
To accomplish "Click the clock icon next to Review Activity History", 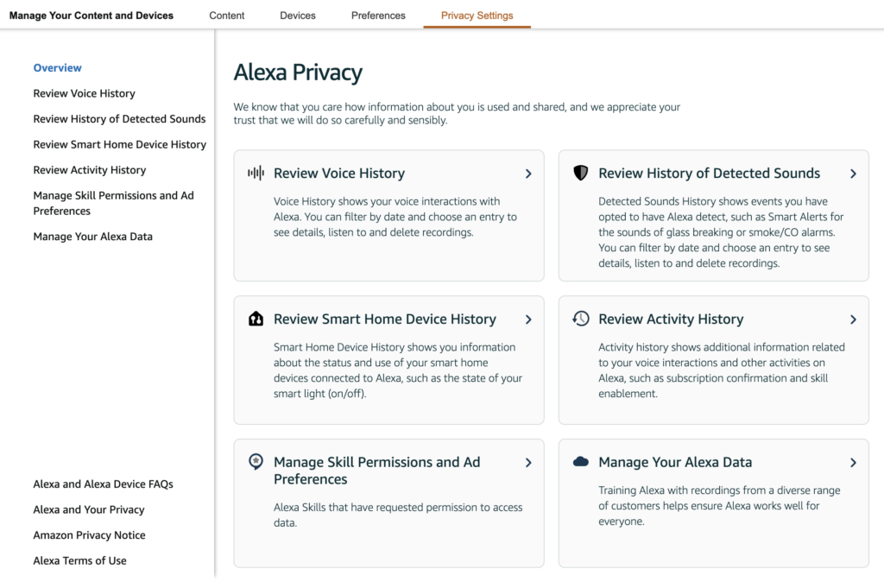I will click(581, 319).
